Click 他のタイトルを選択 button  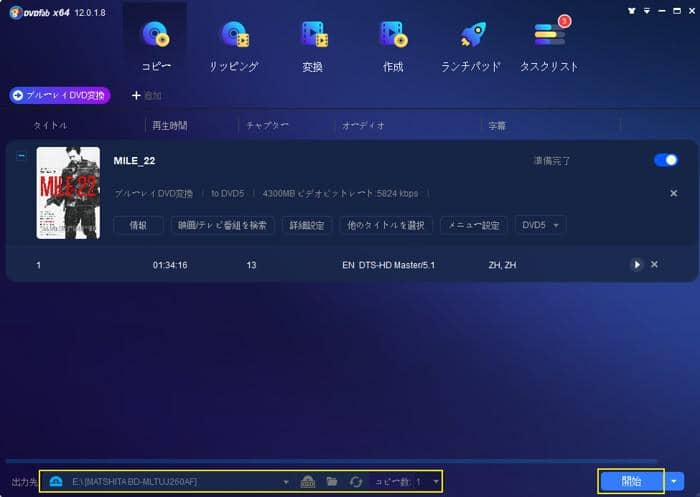[386, 225]
